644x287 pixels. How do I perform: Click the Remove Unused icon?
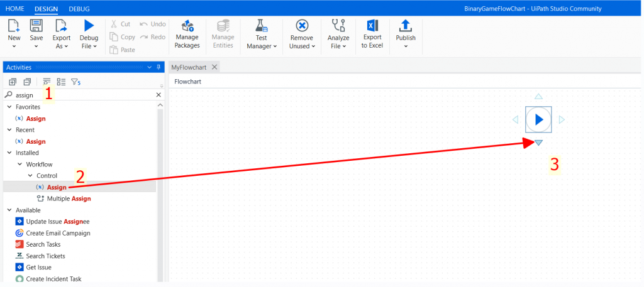coord(302,26)
